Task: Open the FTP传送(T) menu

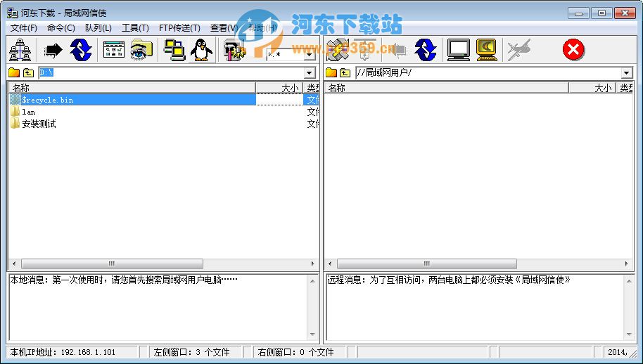Action: coord(179,28)
